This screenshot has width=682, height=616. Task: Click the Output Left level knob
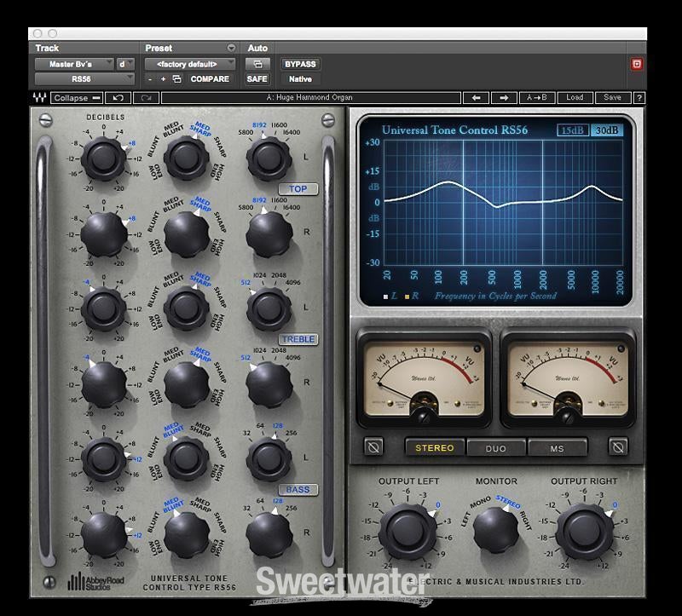pyautogui.click(x=407, y=532)
